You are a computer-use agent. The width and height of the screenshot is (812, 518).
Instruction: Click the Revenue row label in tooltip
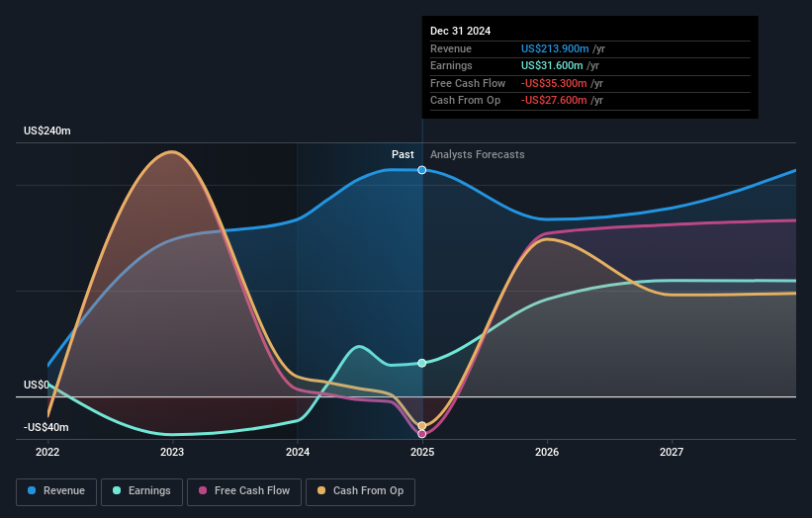pyautogui.click(x=451, y=48)
